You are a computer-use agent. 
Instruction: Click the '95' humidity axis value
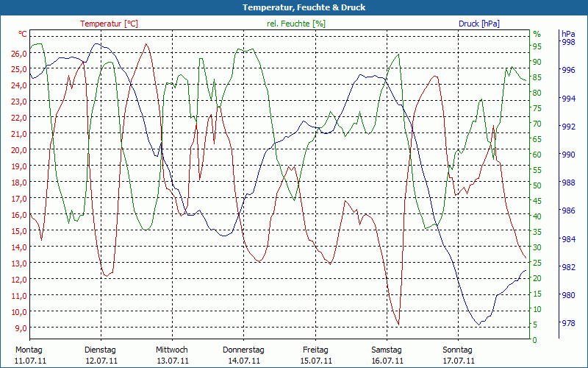pyautogui.click(x=537, y=46)
